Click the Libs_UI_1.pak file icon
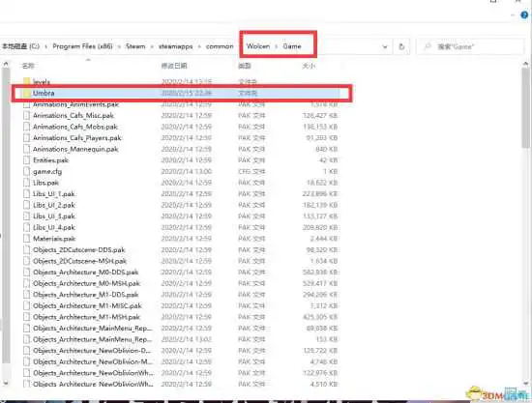The width and height of the screenshot is (532, 403). tap(27, 193)
